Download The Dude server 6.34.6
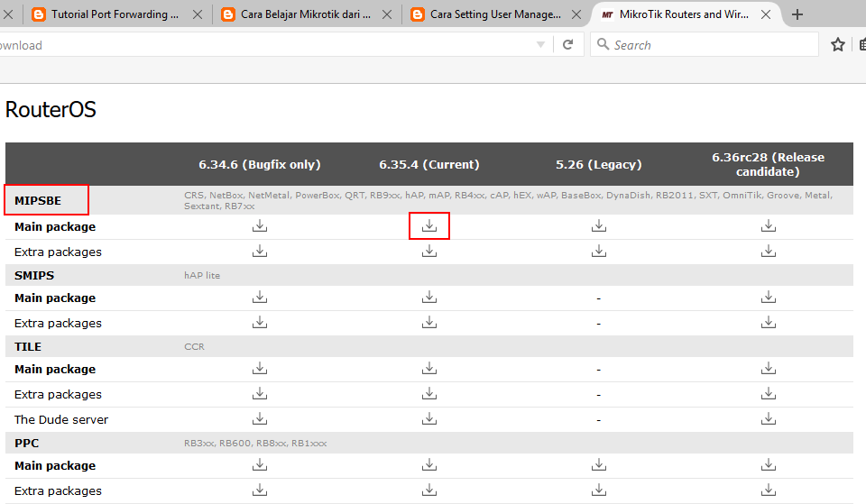This screenshot has height=504, width=866. coord(260,419)
